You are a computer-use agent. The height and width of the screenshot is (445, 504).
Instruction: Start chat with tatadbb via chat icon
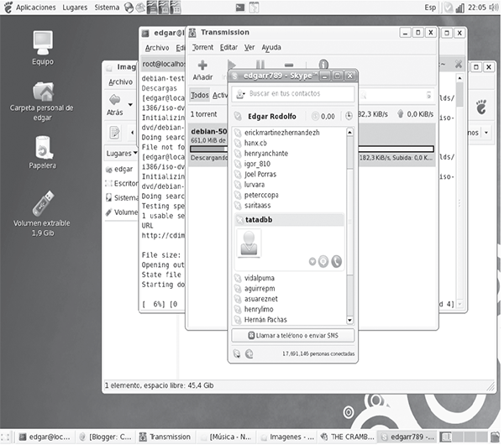(x=323, y=261)
